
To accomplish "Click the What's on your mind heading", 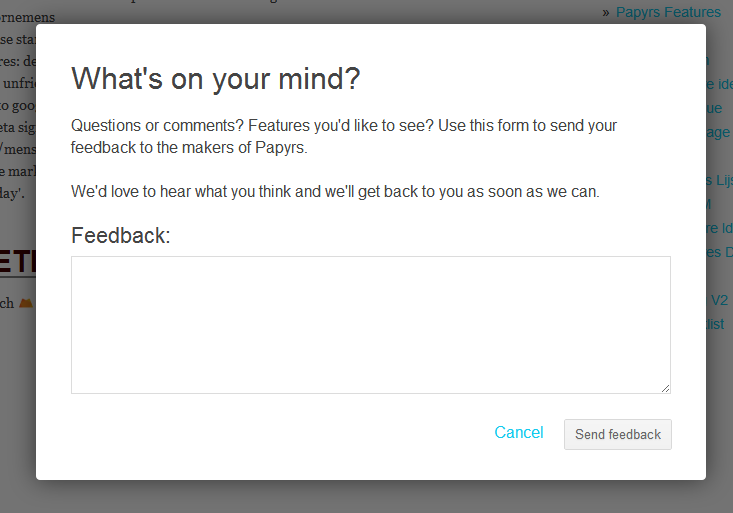I will point(216,79).
